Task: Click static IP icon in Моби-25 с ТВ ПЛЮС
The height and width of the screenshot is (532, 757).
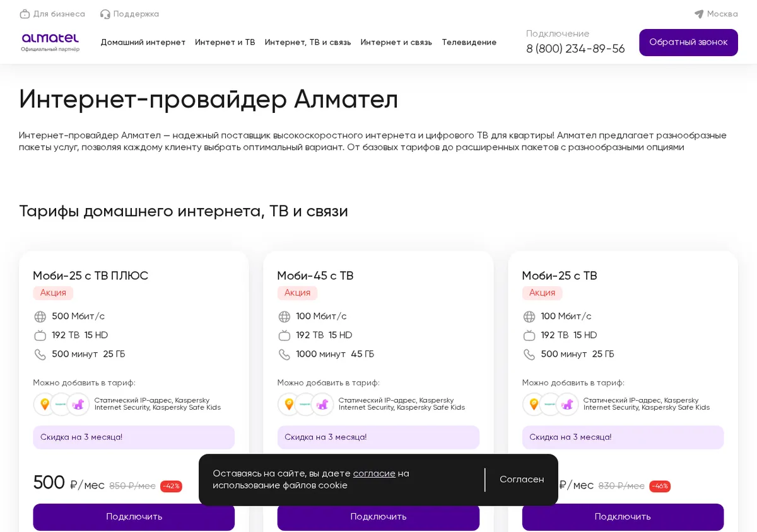Action: coord(45,404)
